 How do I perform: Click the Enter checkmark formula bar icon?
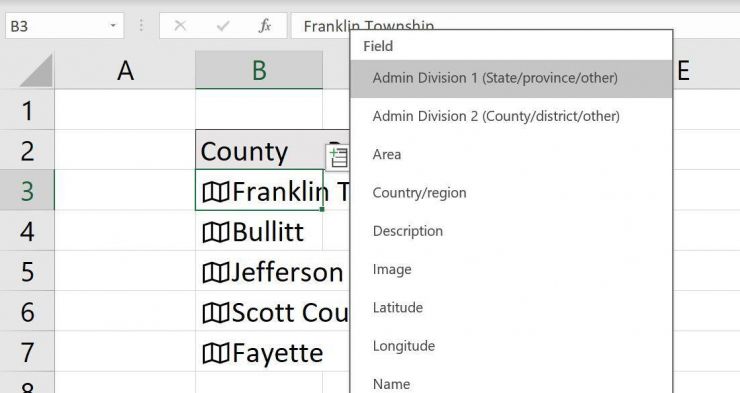[x=223, y=25]
